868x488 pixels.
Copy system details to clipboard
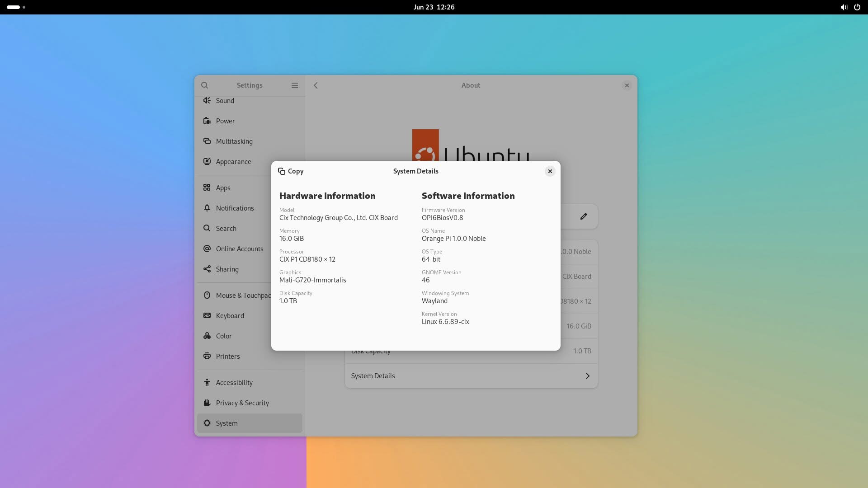coord(291,171)
